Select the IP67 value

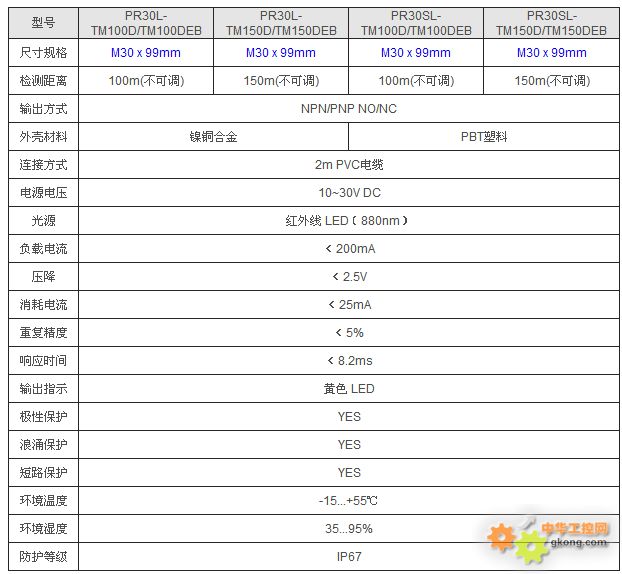coord(349,557)
